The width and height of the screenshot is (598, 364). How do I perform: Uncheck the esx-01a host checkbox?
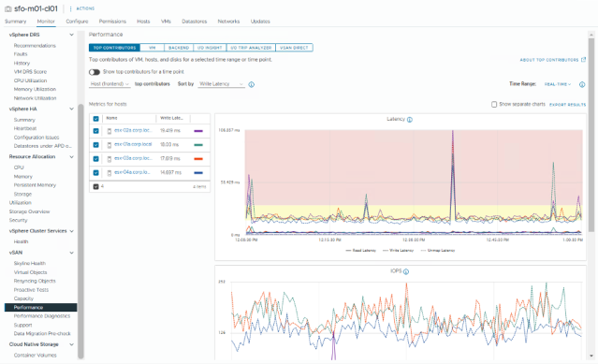tap(95, 145)
